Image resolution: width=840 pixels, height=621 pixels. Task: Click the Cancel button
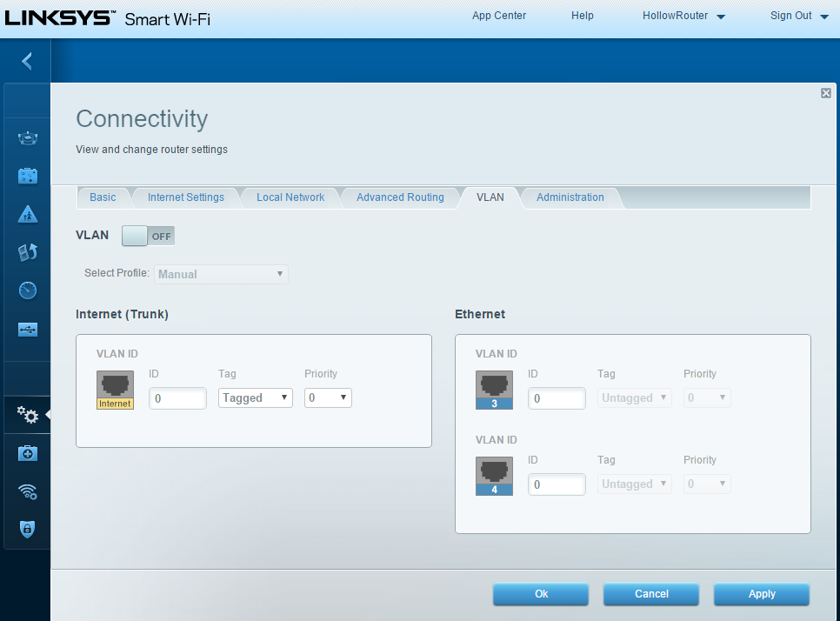(x=651, y=594)
